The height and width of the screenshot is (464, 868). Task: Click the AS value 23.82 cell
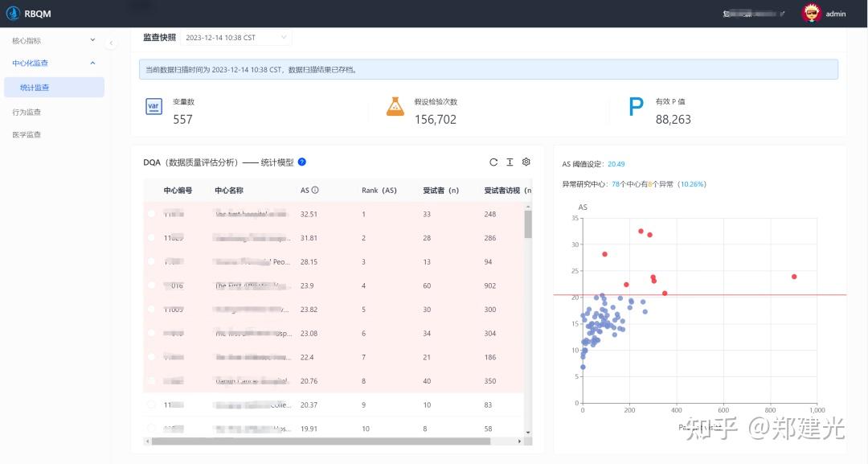[309, 310]
